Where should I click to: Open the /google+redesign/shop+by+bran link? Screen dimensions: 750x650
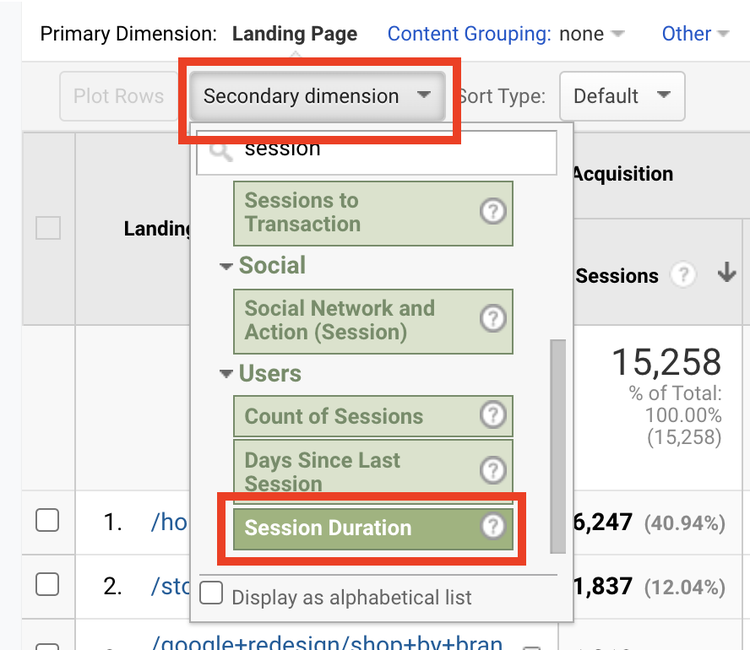pyautogui.click(x=327, y=642)
